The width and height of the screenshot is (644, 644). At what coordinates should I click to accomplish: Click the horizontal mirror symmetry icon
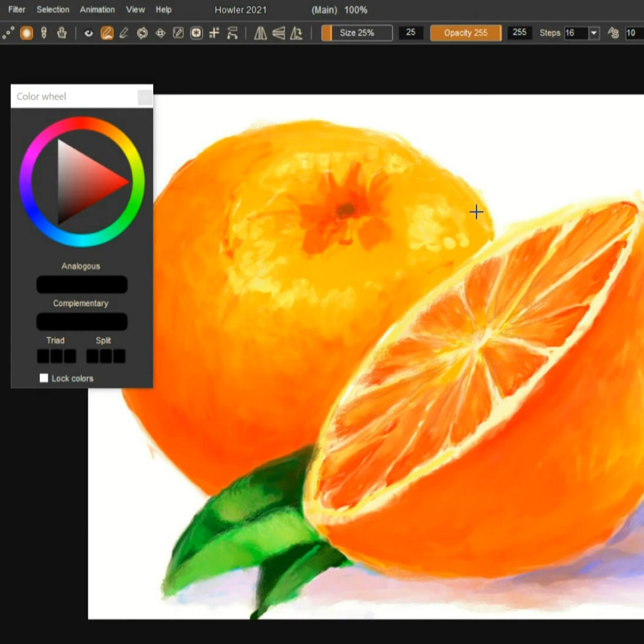tap(260, 33)
